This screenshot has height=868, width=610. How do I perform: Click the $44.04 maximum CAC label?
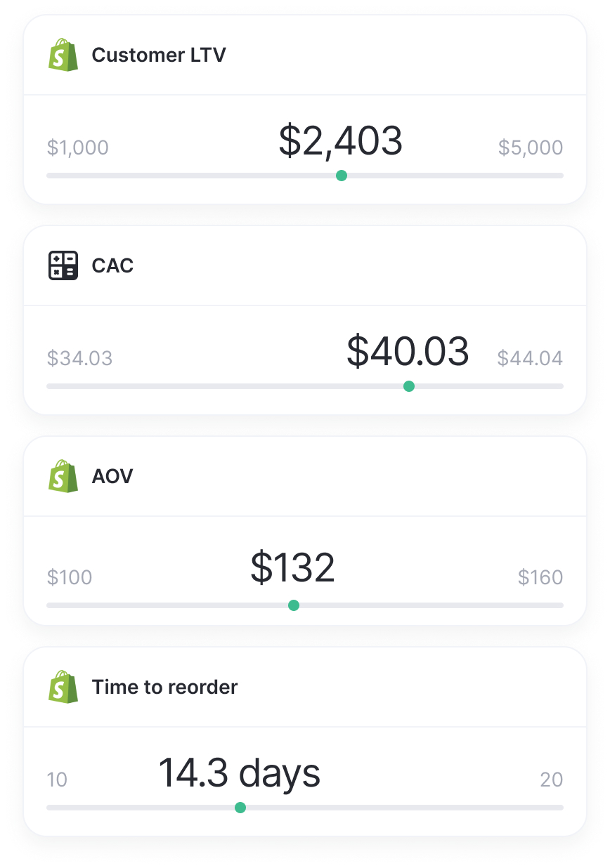click(x=530, y=358)
